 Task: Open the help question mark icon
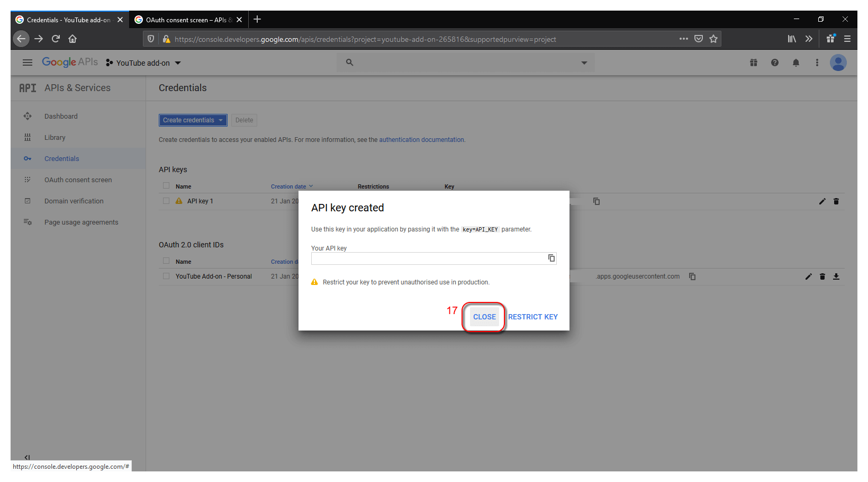click(774, 63)
